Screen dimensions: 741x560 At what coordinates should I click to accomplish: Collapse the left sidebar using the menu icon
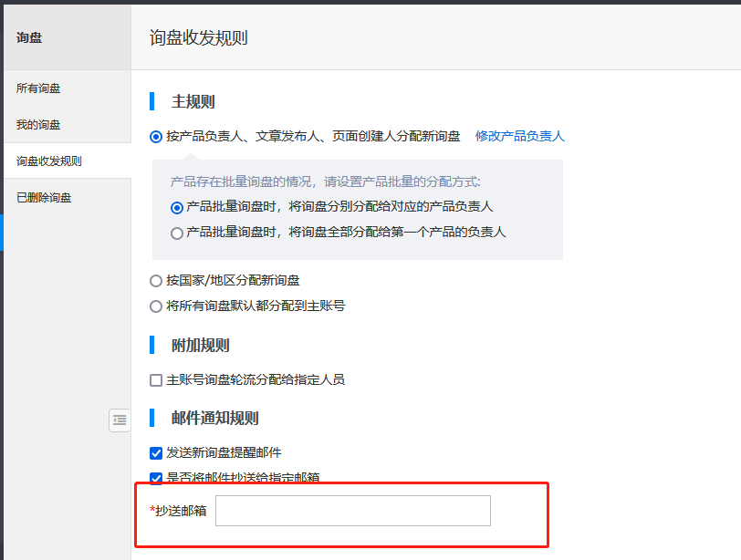coord(120,420)
